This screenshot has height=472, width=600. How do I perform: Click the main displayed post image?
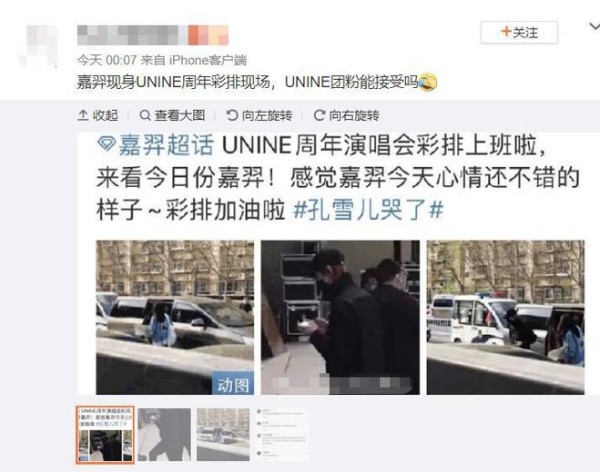click(338, 264)
